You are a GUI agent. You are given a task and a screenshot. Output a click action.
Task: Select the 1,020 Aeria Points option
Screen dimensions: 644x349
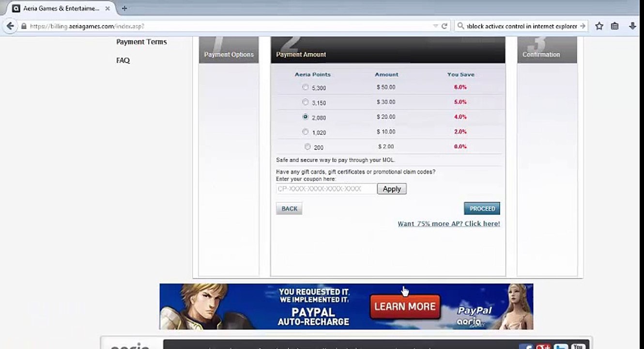tap(305, 132)
